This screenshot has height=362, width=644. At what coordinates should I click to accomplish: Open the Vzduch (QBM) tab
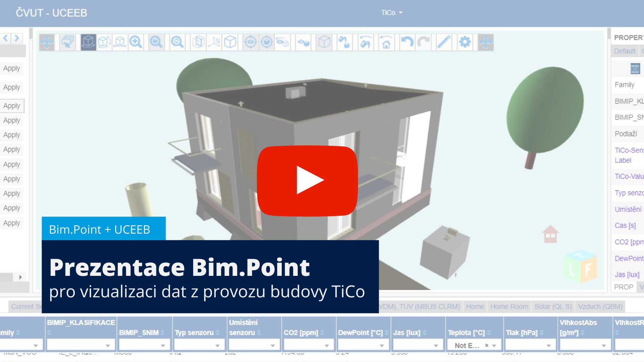600,307
